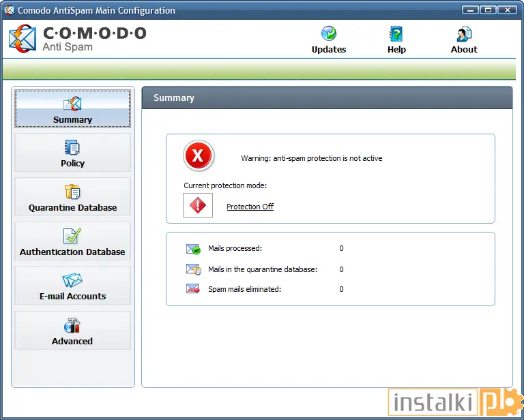
Task: Open the E-mail Accounts section
Action: coord(72,286)
